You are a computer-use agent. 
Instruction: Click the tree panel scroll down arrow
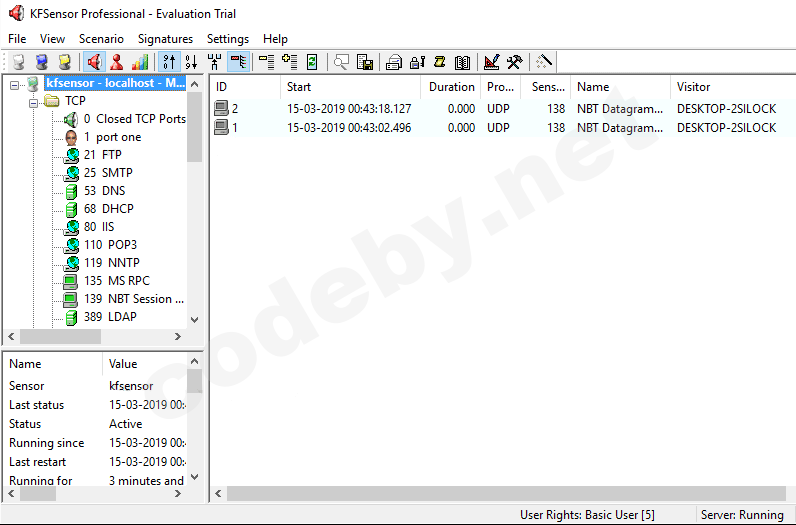tap(194, 320)
